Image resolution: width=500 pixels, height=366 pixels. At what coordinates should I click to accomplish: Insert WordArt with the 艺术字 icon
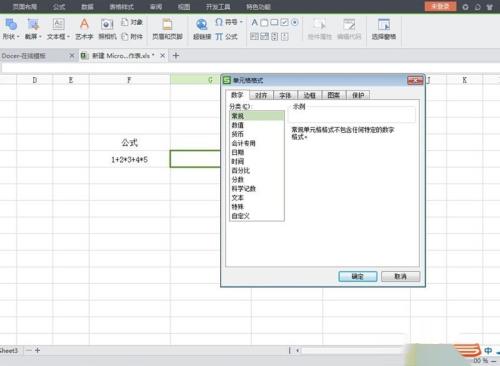(84, 24)
